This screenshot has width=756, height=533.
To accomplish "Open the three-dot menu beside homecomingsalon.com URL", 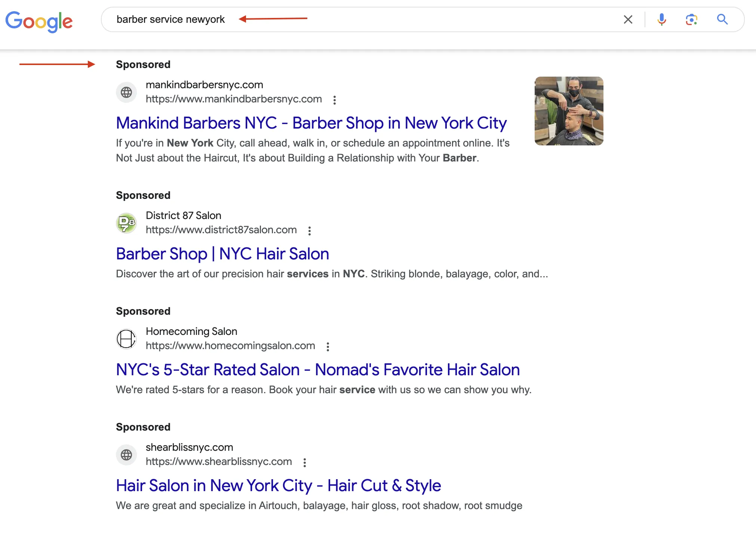I will [x=328, y=346].
